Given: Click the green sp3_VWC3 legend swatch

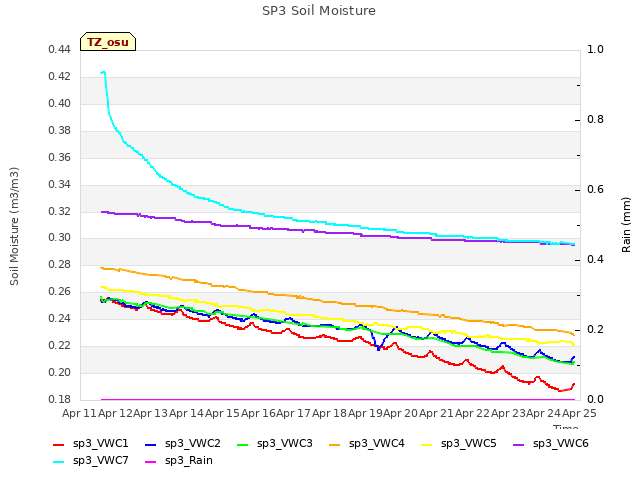Looking at the screenshot, I should [x=242, y=445].
